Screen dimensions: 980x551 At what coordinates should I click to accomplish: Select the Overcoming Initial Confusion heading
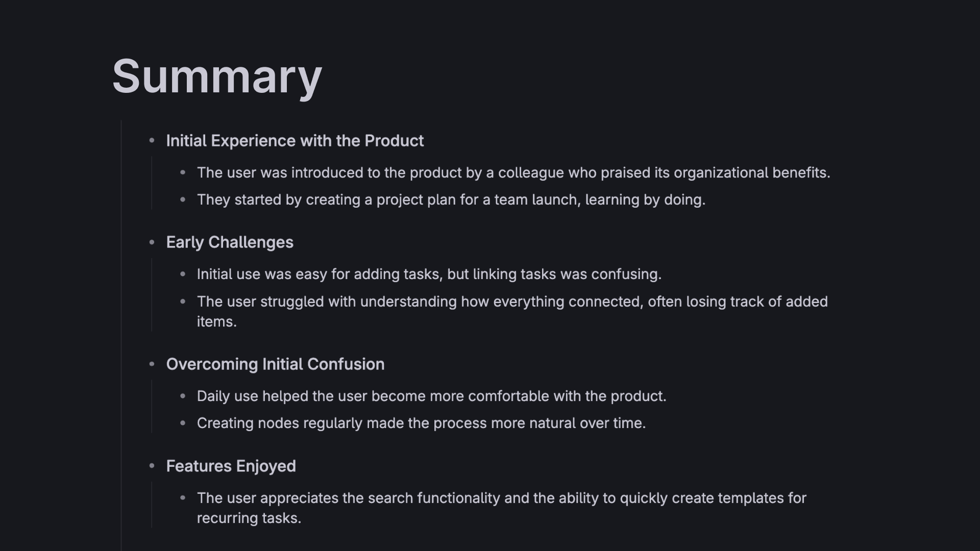pos(275,364)
